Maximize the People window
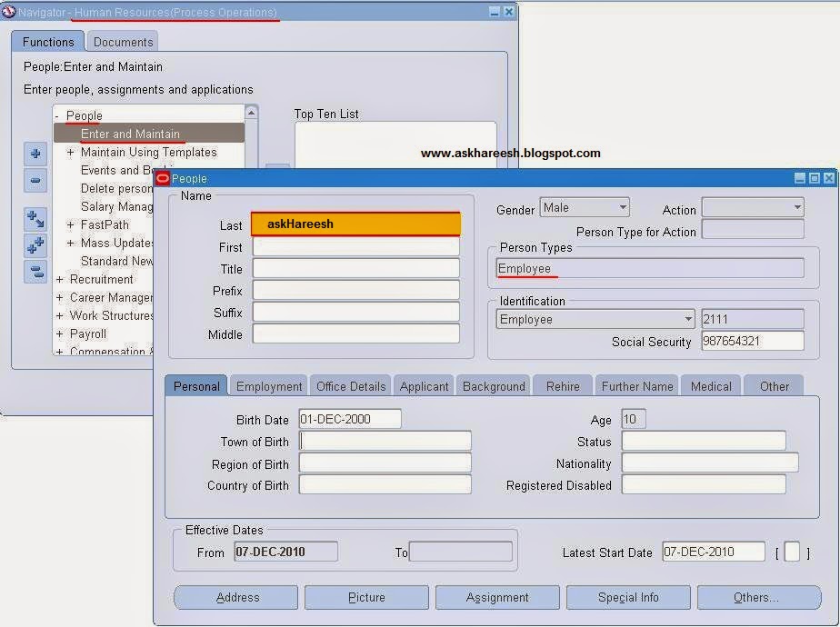 click(x=815, y=178)
